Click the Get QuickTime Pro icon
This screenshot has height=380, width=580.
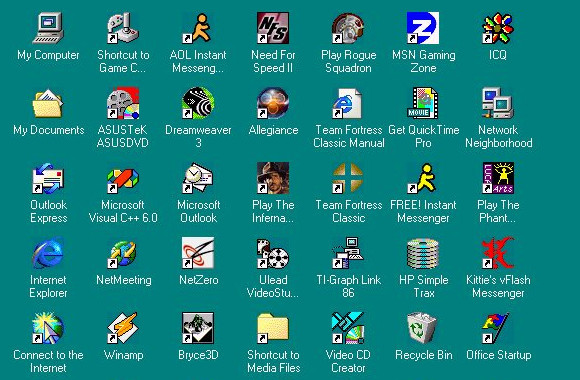pyautogui.click(x=423, y=103)
